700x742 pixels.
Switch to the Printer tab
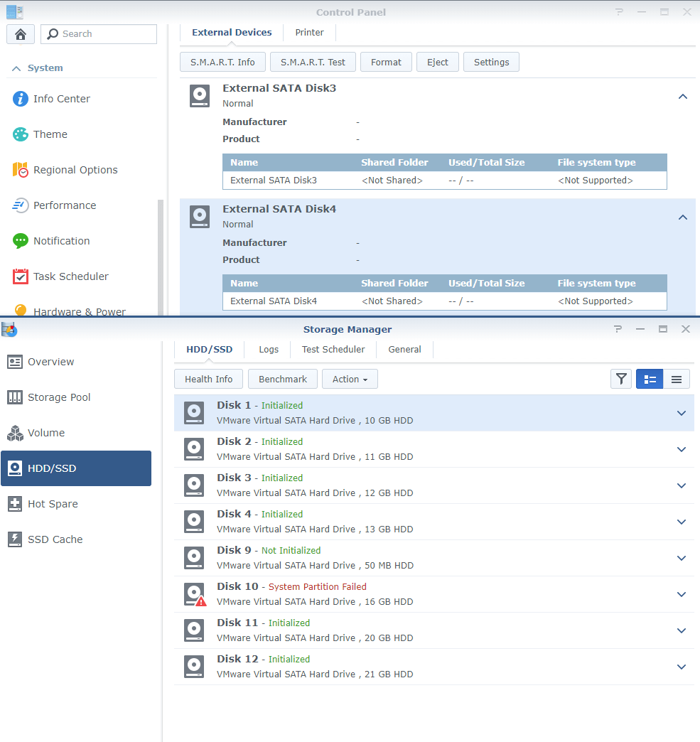click(x=309, y=33)
